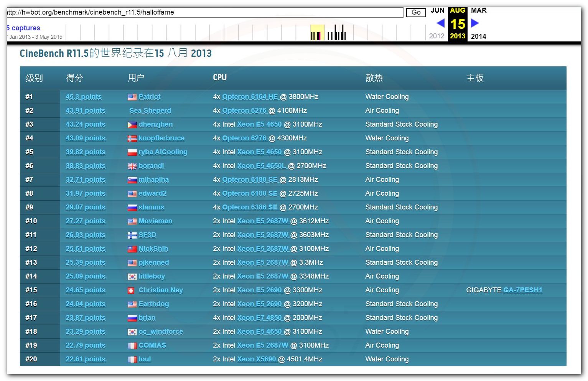Go to the next capture using the right arrow

tap(475, 23)
